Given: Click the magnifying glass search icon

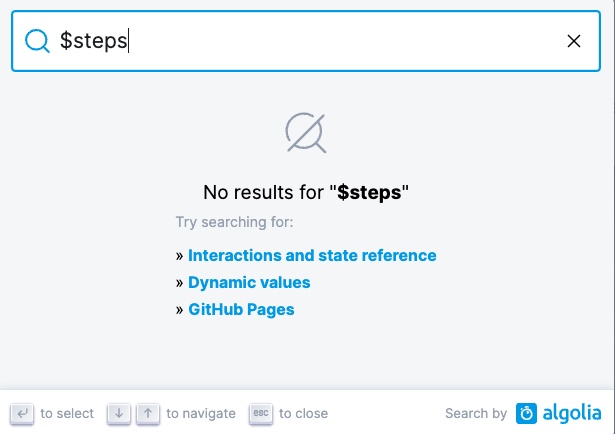Looking at the screenshot, I should [x=37, y=41].
